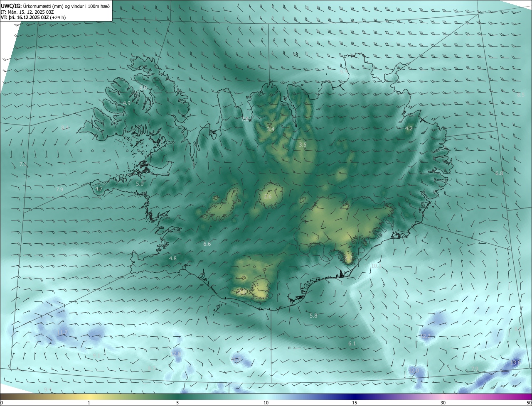Click the 5.0 value on the Snæfellsnes peninsula
The height and width of the screenshot is (406, 532).
[x=140, y=183]
